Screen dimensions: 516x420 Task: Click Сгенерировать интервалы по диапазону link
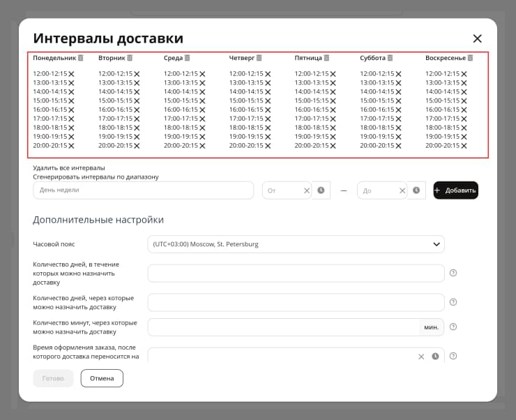point(96,177)
